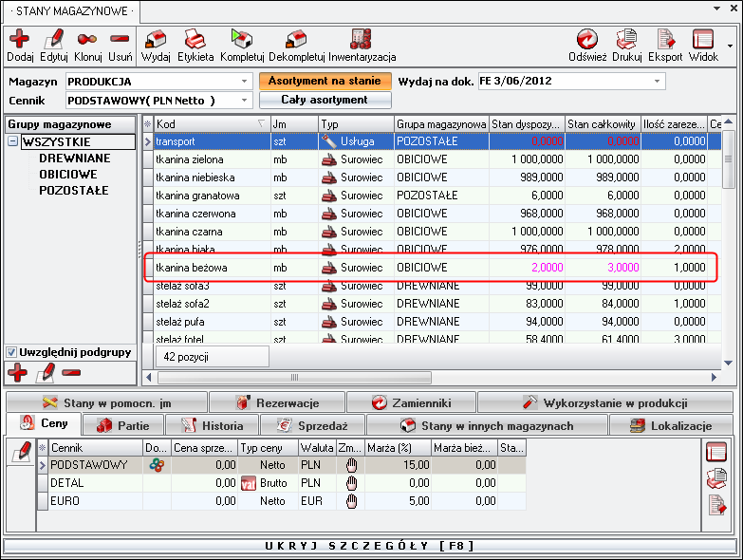Screen dimensions: 743x560
Task: Click the Dodaj (add) toolbar icon
Action: [19, 39]
